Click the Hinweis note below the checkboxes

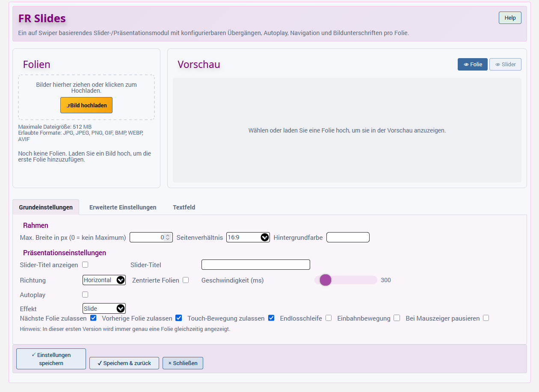click(x=125, y=329)
